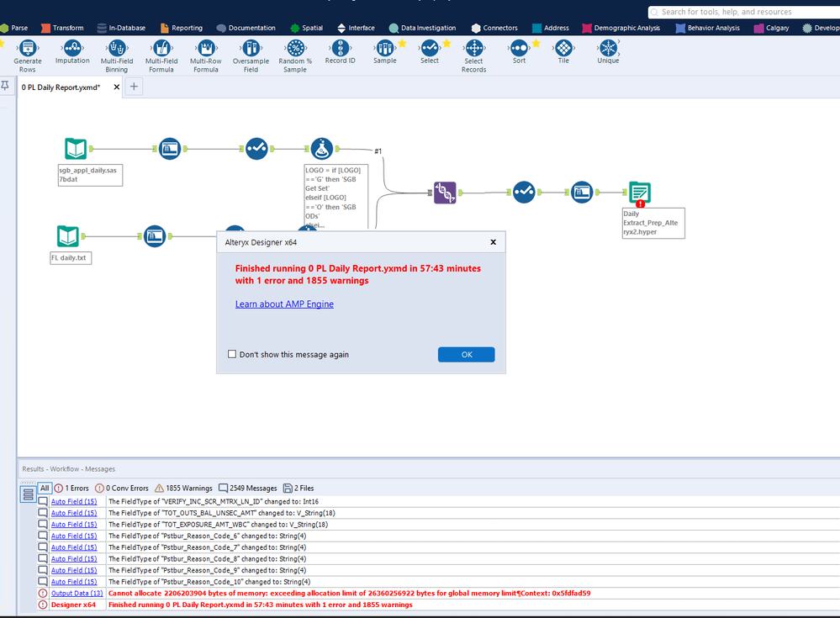Filter results to All messages
Screen dimensions: 840x618
(x=45, y=488)
